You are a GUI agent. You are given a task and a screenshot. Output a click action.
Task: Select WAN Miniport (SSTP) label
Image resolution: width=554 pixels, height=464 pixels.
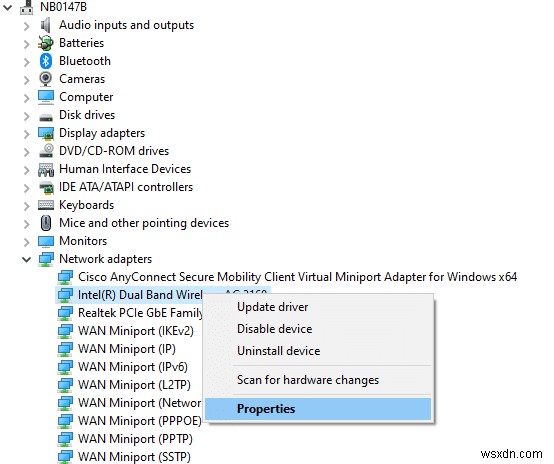point(134,457)
